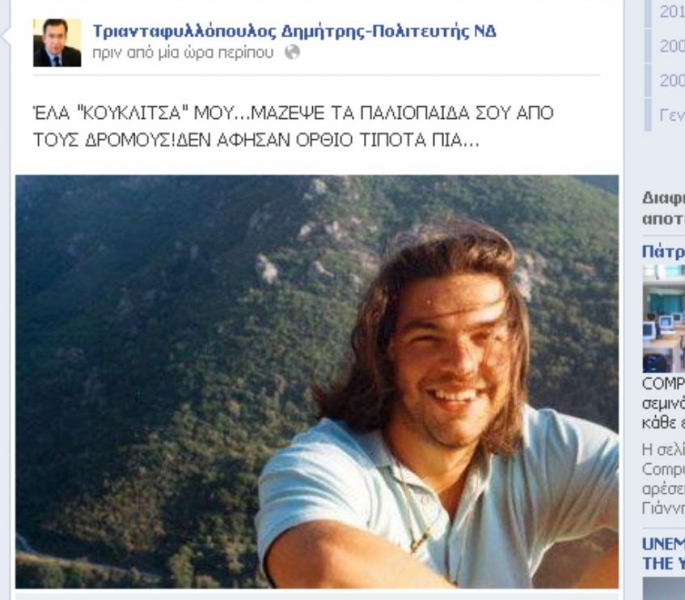Open the 'Πάτρ' sponsored ad title
The width and height of the screenshot is (685, 600).
(664, 252)
